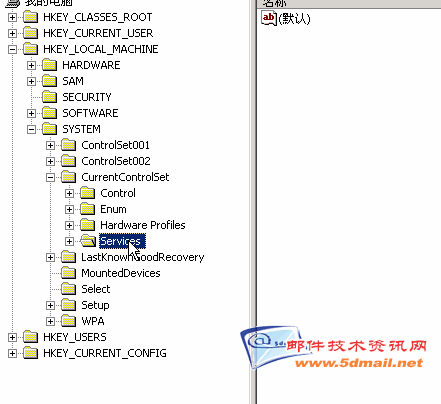Click the WPA folder icon

click(69, 321)
